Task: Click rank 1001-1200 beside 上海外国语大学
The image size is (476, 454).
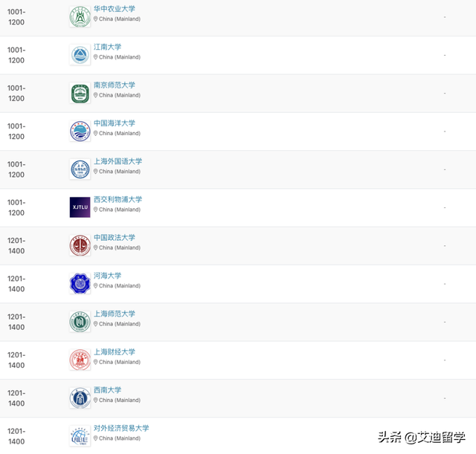Action: click(16, 169)
